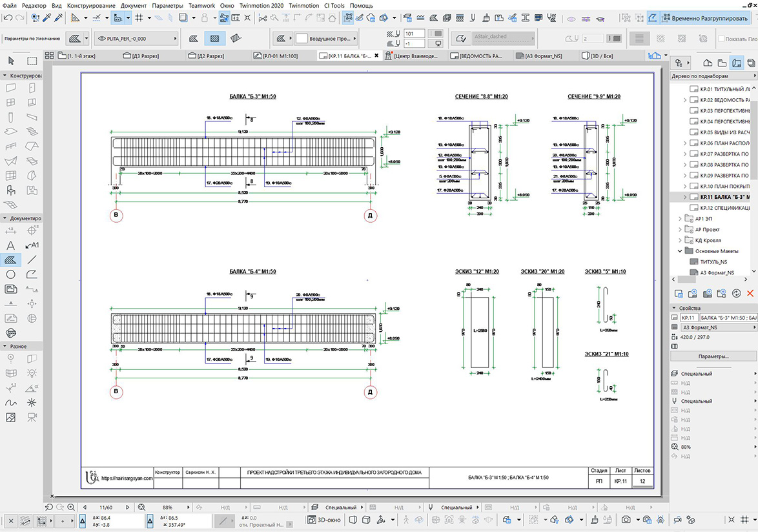Click the scissors Trim icon

coord(263,18)
